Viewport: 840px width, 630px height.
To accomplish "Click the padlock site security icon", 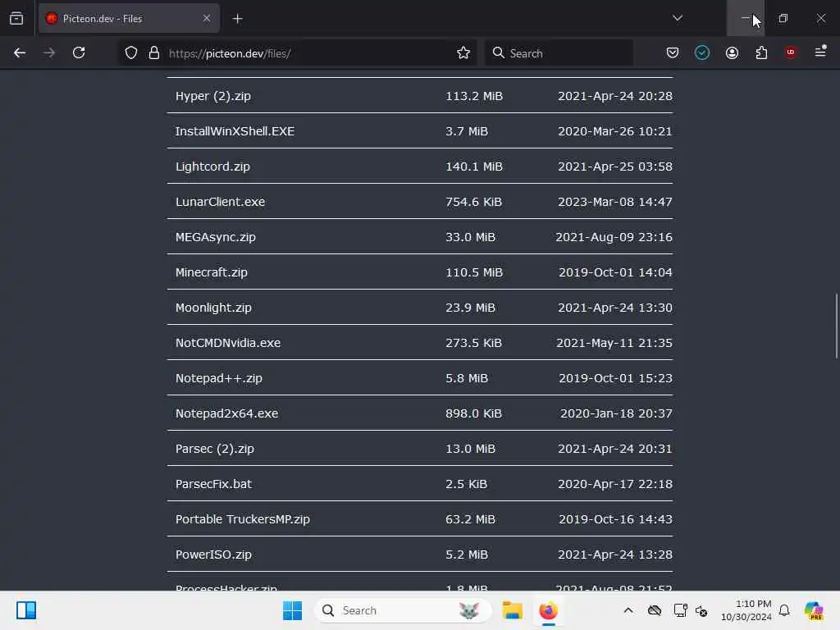I will 154,53.
